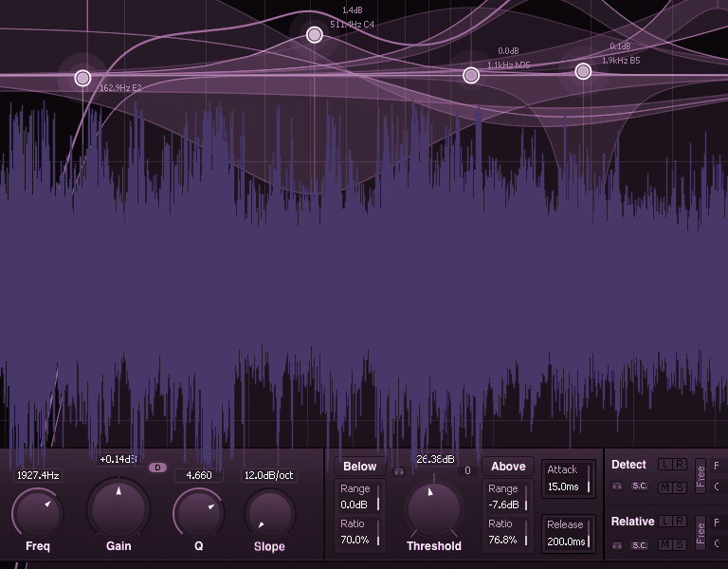
Task: Click the 4.660 Q value field
Action: (x=199, y=475)
